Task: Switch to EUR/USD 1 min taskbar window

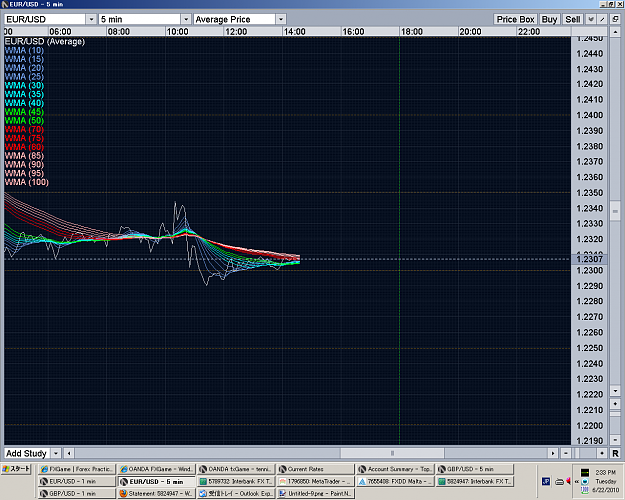Action: click(77, 481)
